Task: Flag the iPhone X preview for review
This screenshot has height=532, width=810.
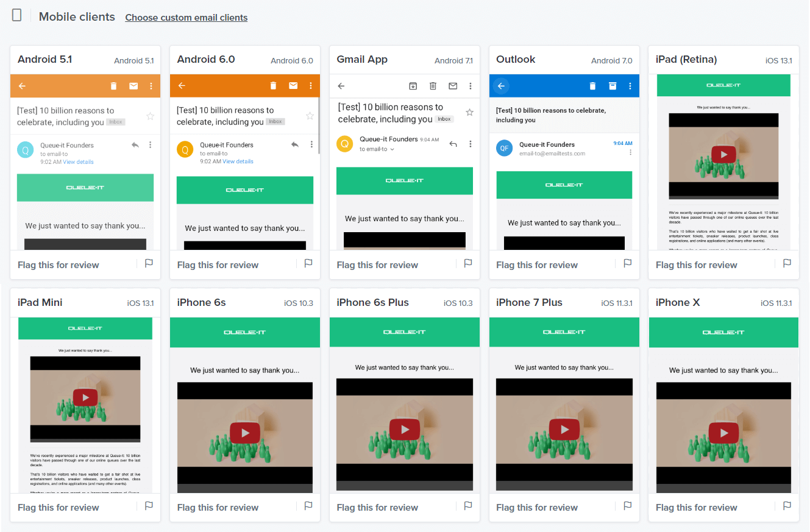Action: click(787, 506)
